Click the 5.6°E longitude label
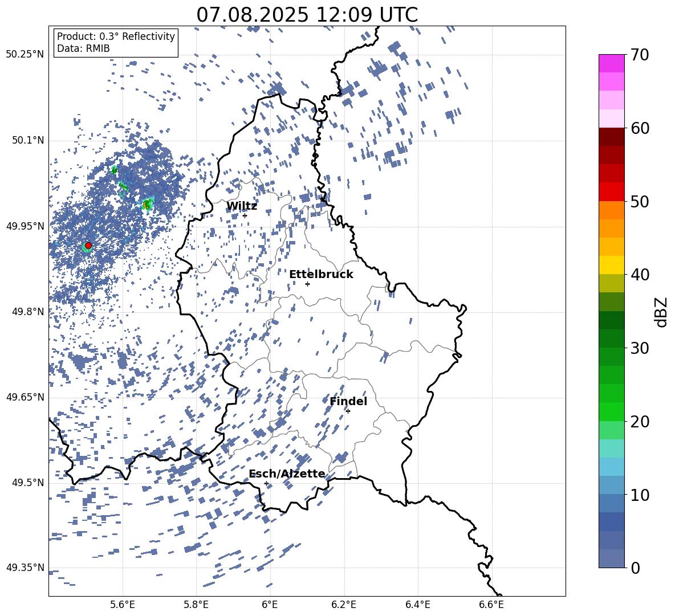This screenshot has height=616, width=675. [123, 605]
